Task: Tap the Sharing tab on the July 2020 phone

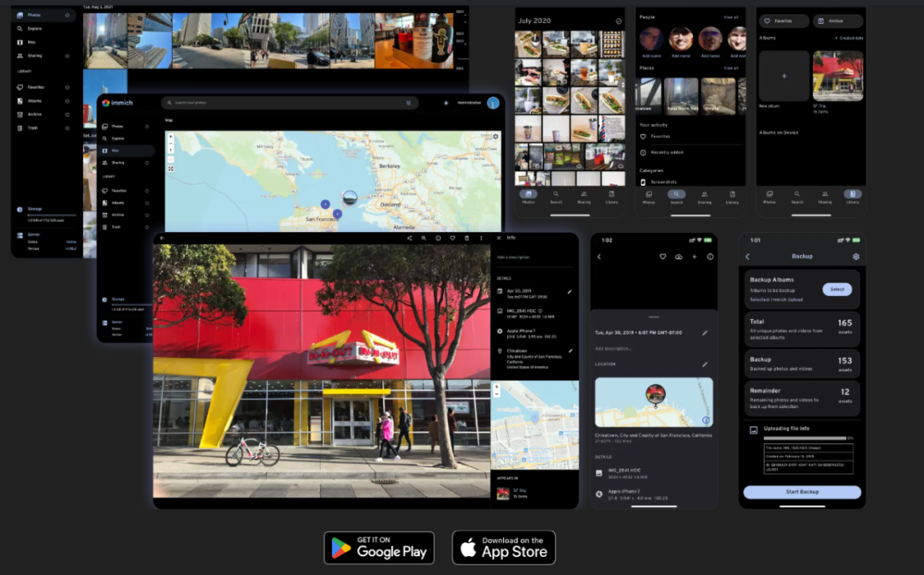Action: point(584,197)
